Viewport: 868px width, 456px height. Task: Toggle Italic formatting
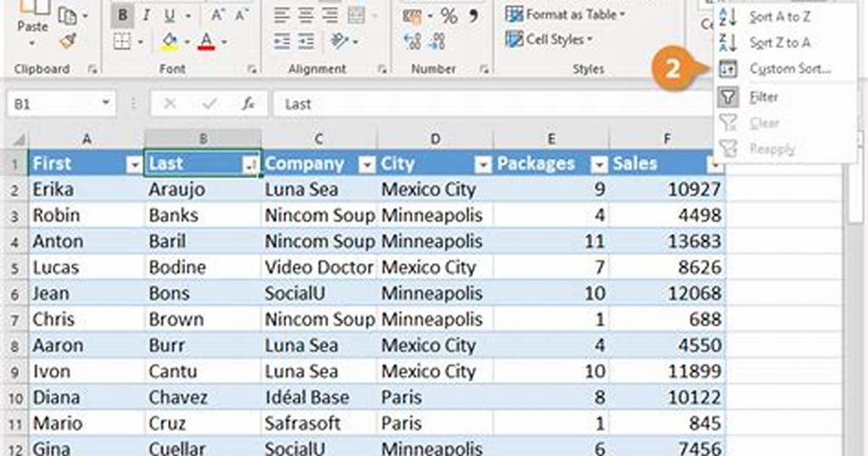tap(146, 15)
